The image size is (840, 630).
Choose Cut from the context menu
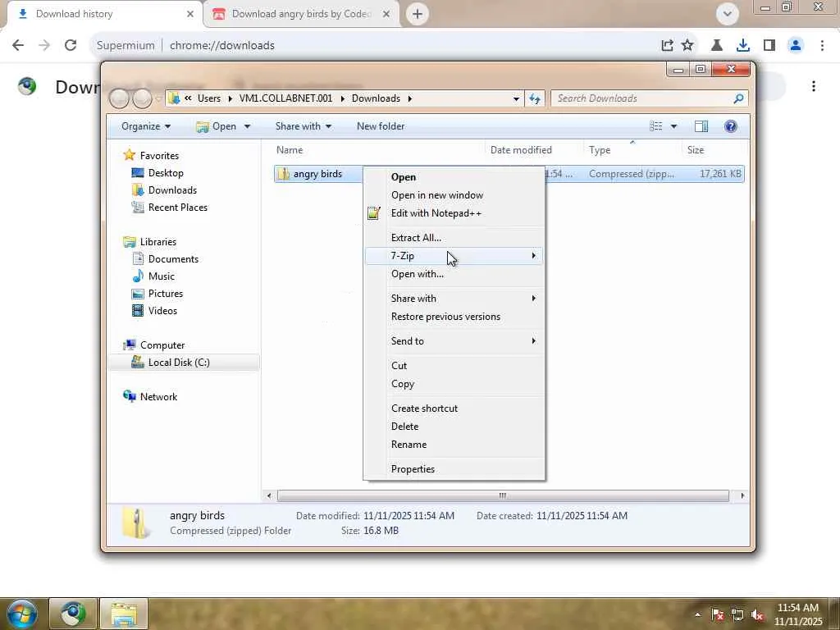454,366
